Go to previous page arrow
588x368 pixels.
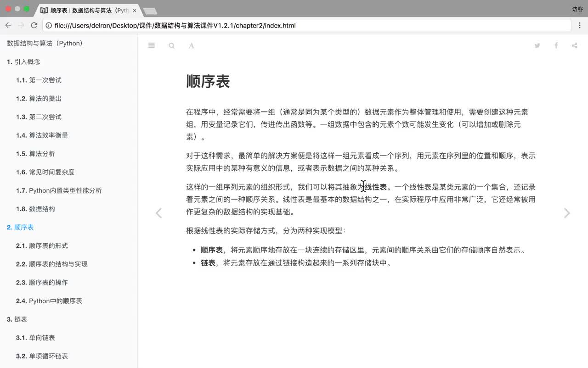pyautogui.click(x=158, y=213)
